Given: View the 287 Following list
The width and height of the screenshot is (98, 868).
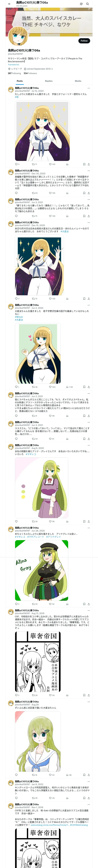Looking at the screenshot, I should [x=15, y=73].
